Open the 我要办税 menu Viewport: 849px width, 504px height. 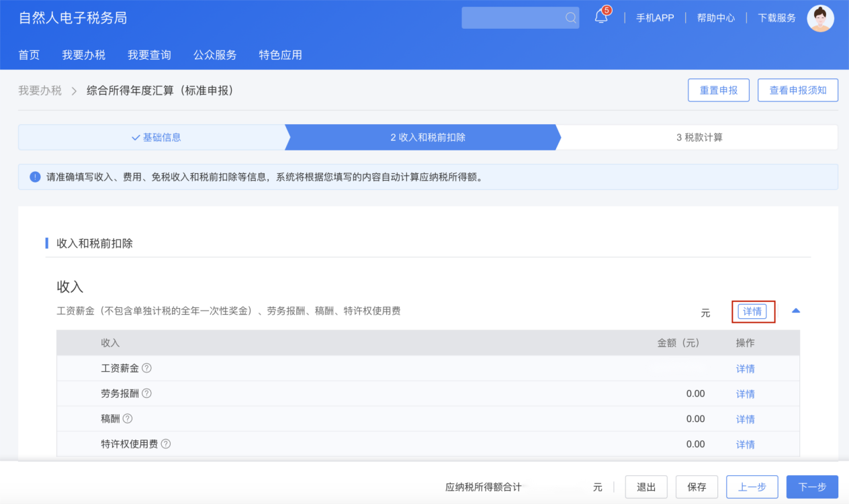click(x=84, y=55)
